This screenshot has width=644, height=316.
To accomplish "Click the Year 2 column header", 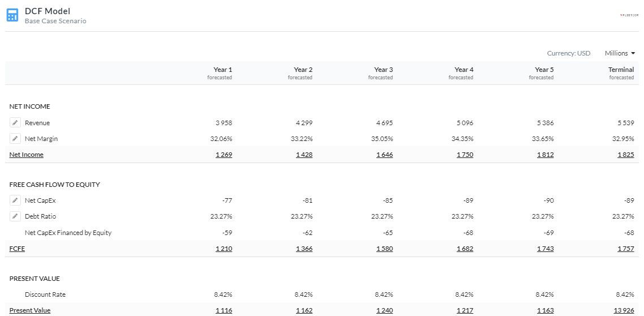I will tap(303, 70).
